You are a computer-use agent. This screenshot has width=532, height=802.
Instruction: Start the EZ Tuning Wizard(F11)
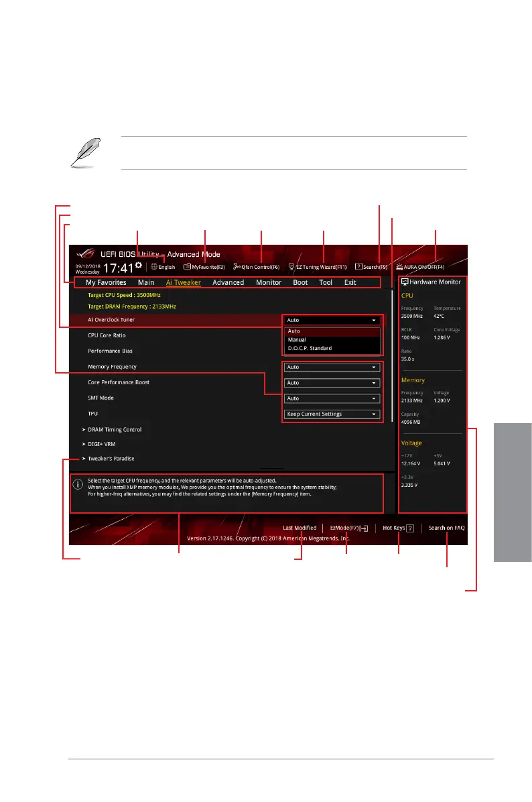coord(318,267)
